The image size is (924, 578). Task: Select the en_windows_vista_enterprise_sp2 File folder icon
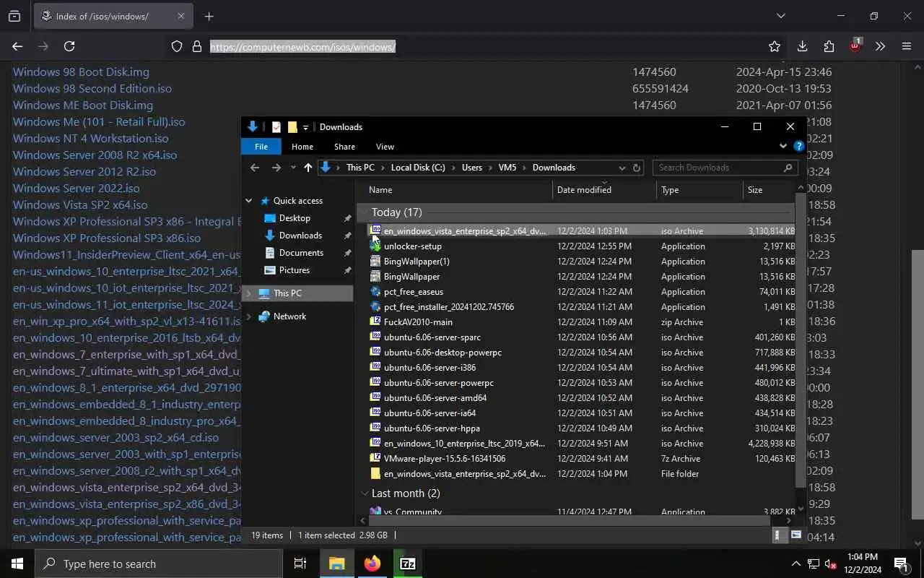point(375,474)
